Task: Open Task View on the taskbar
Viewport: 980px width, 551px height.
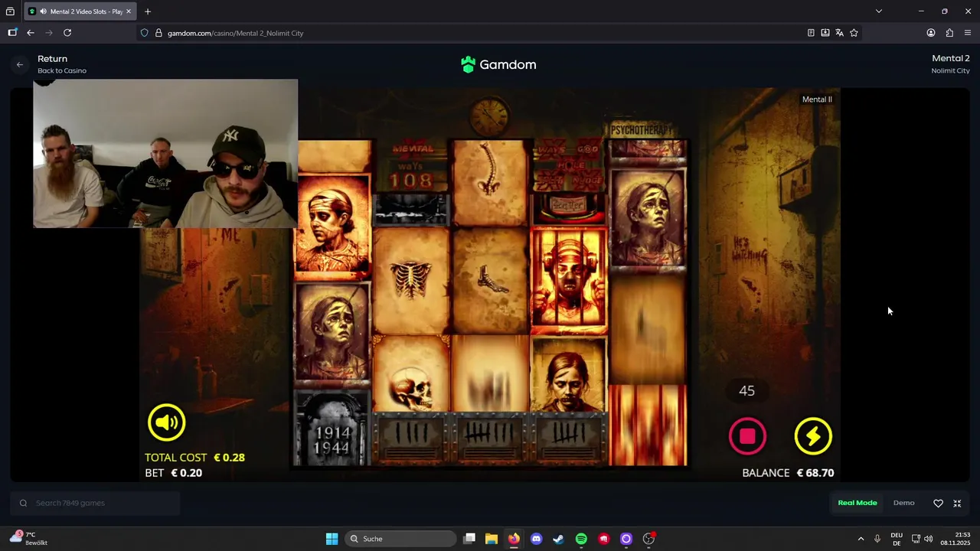Action: tap(469, 539)
